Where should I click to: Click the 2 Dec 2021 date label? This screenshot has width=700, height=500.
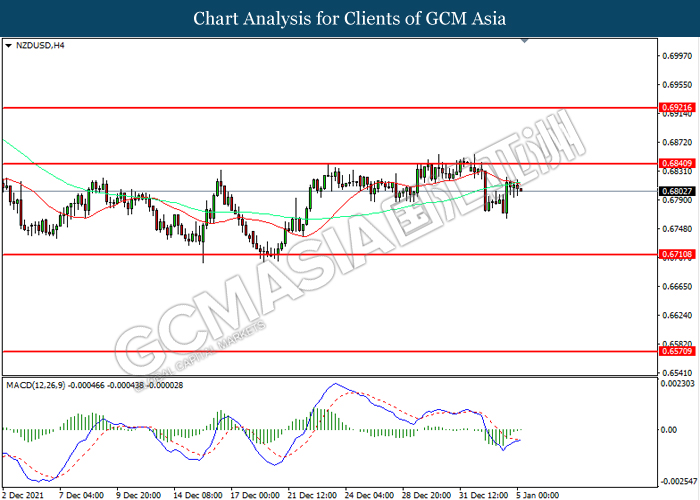tap(23, 495)
